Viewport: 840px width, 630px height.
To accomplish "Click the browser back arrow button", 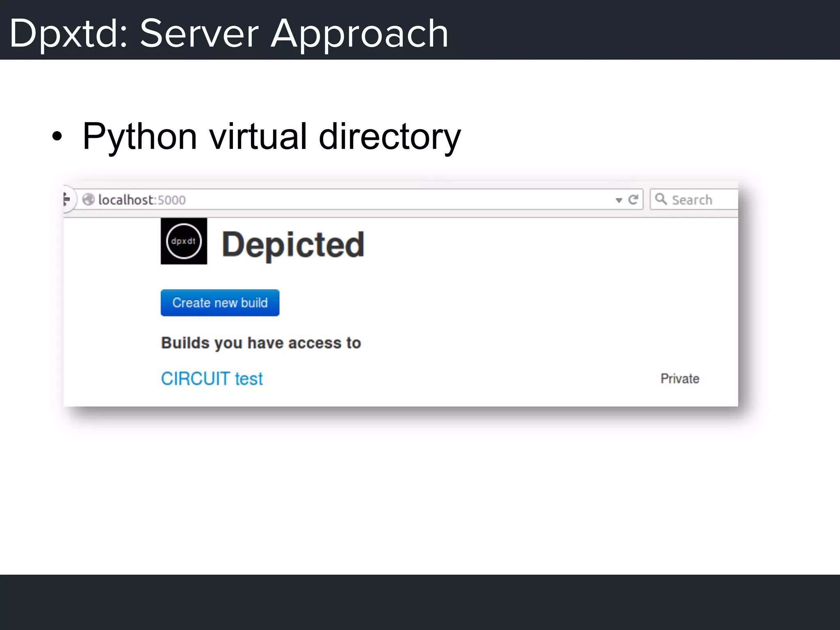I will point(67,200).
